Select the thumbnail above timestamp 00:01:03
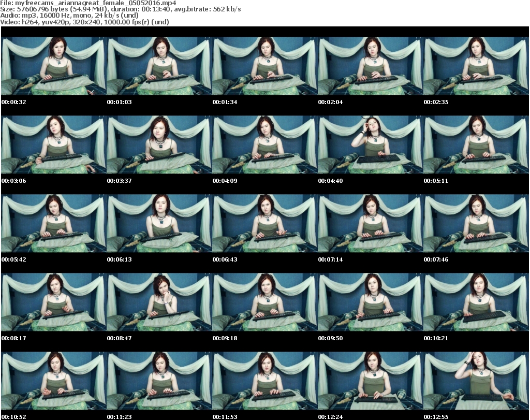Screen dimensions: 530x420 pyautogui.click(x=159, y=66)
